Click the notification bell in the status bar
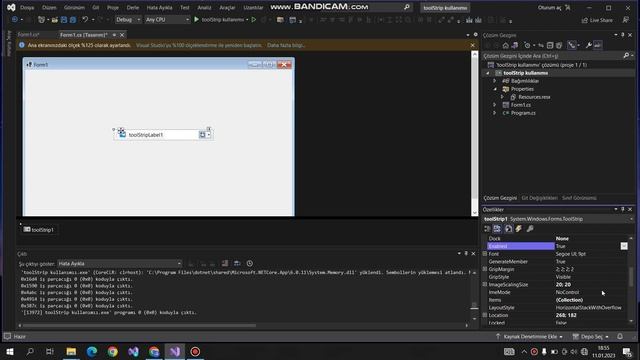 click(620, 336)
